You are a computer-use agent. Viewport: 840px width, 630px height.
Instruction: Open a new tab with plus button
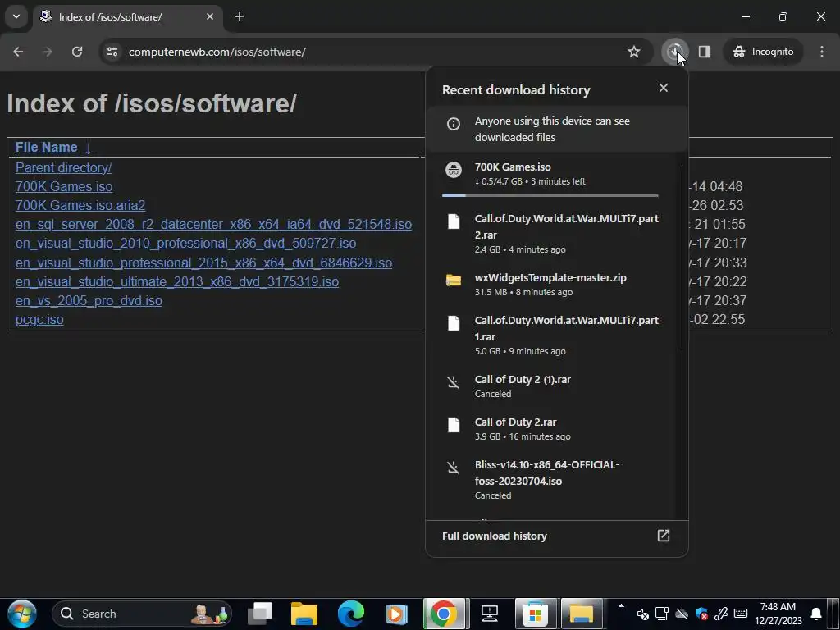coord(240,16)
